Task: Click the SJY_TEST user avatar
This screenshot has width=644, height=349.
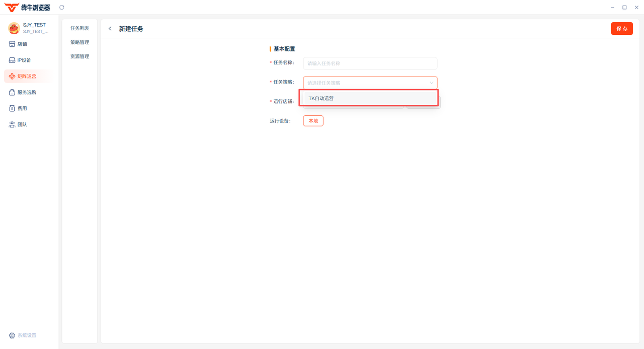Action: click(14, 28)
